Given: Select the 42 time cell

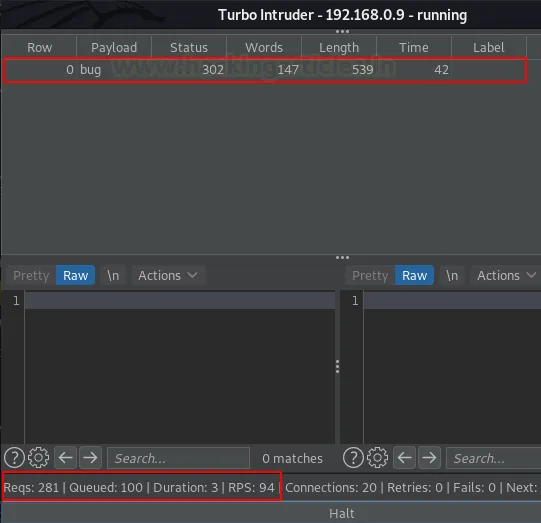Looking at the screenshot, I should click(414, 70).
